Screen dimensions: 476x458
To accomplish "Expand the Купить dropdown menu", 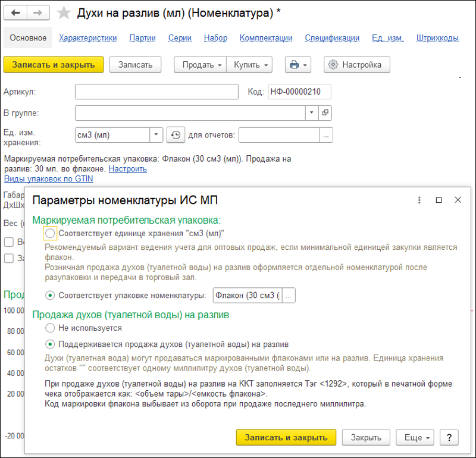I will [x=249, y=65].
